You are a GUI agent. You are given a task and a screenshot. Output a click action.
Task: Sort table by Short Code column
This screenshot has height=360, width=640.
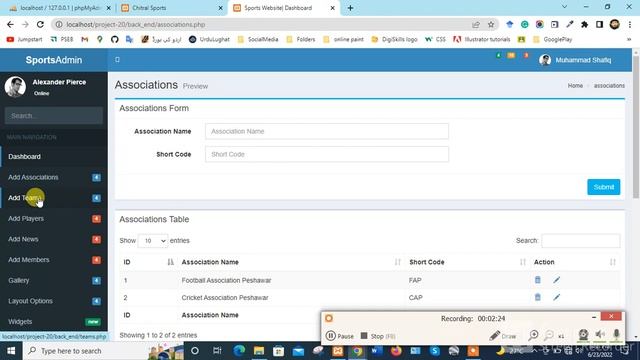click(467, 262)
